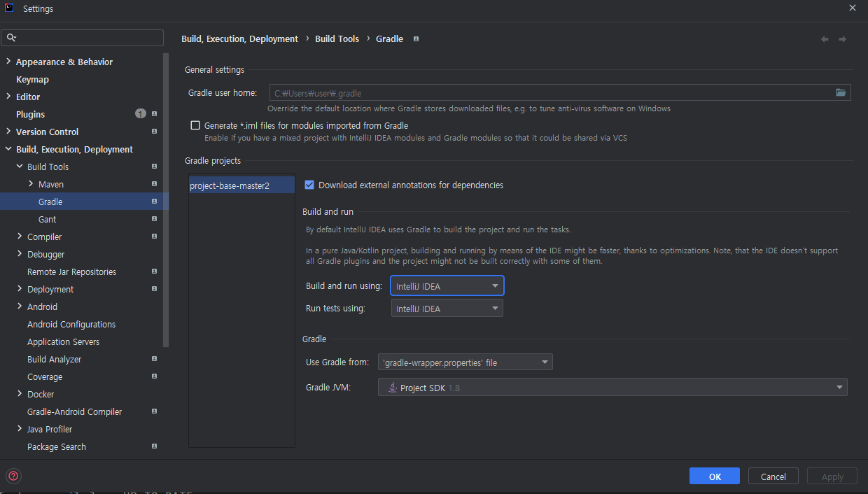Expand the Version Control settings group
This screenshot has height=494, width=868.
click(8, 132)
